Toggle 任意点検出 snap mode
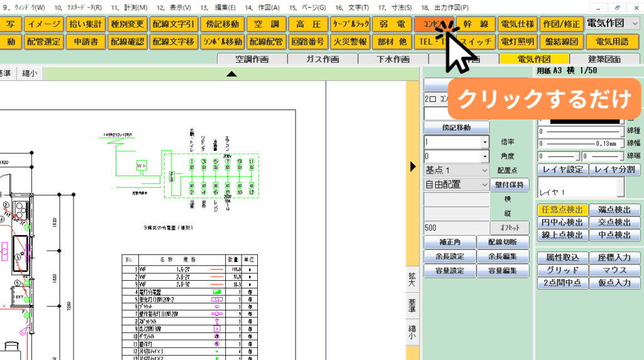 562,210
